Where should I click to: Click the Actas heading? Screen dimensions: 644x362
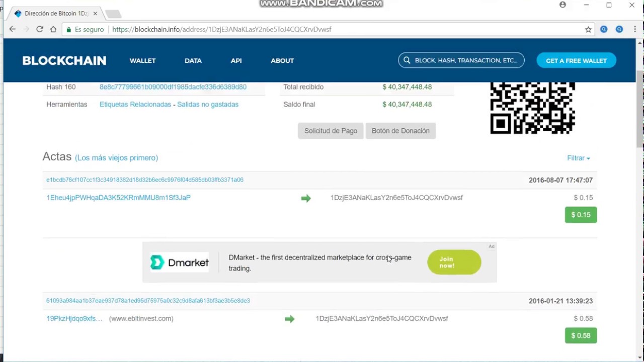click(x=57, y=156)
